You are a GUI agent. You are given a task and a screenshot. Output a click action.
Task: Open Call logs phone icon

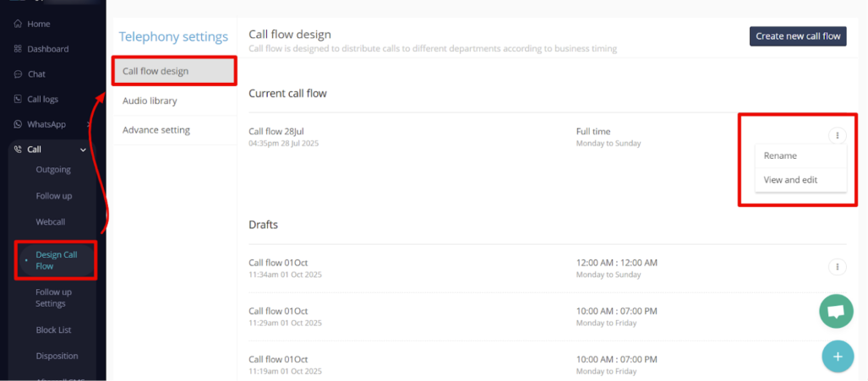[18, 99]
